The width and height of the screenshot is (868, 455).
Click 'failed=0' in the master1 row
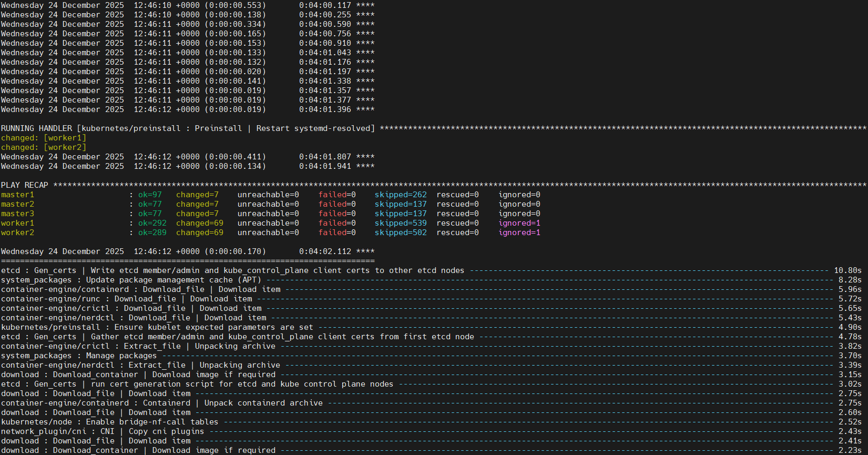[337, 195]
